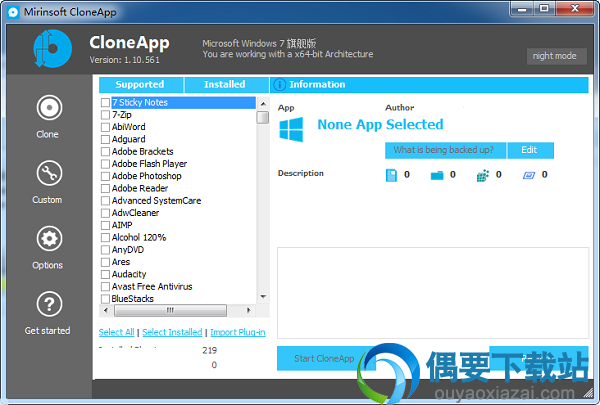This screenshot has width=600, height=405.
Task: Click the title bar CloneApp icon
Action: [x=13, y=12]
